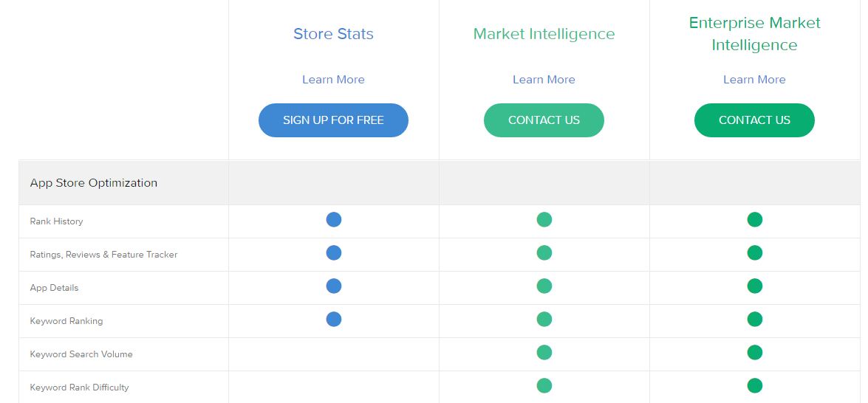
Task: Click Market Intelligence dot in Rank History row
Action: point(544,219)
